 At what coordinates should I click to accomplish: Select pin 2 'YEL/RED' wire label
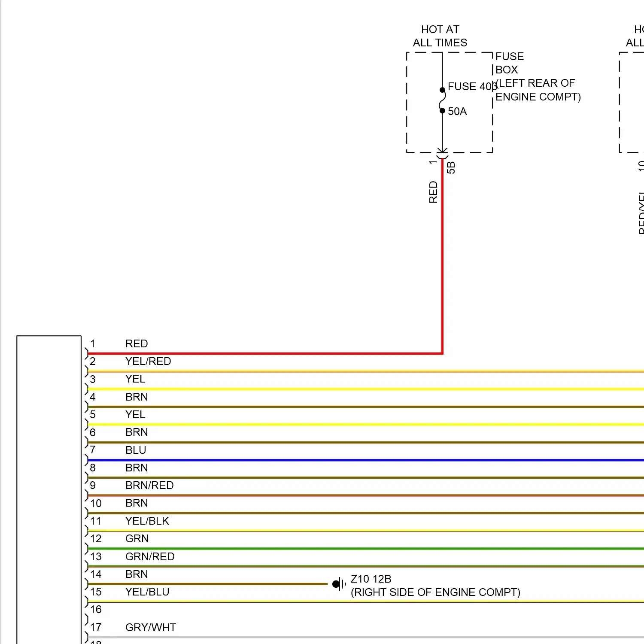click(x=148, y=361)
